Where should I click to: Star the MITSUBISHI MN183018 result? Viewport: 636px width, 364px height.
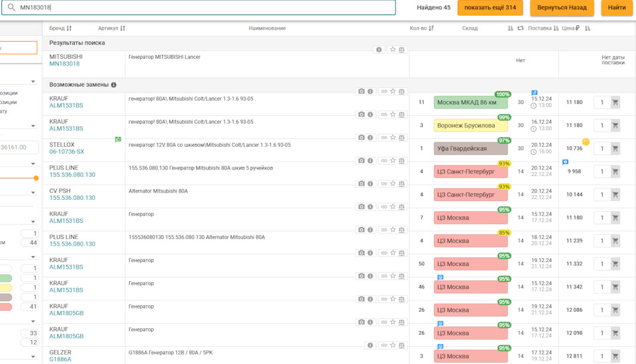393,50
